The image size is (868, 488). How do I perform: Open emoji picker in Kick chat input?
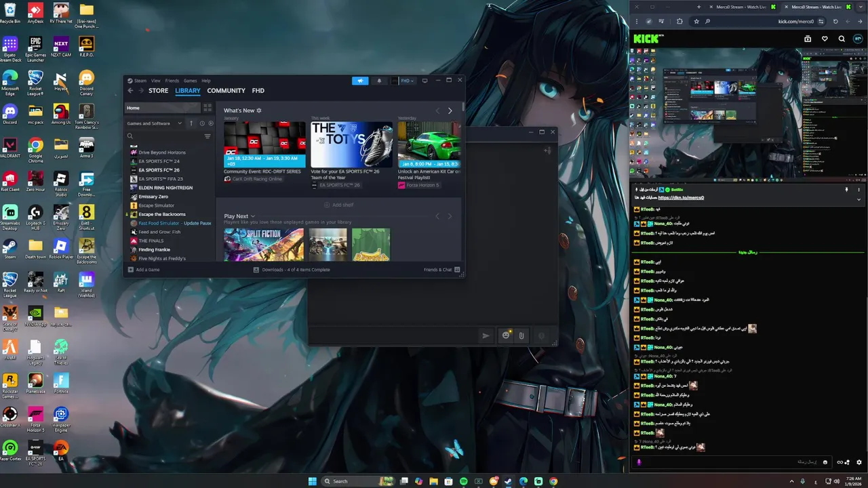(825, 462)
